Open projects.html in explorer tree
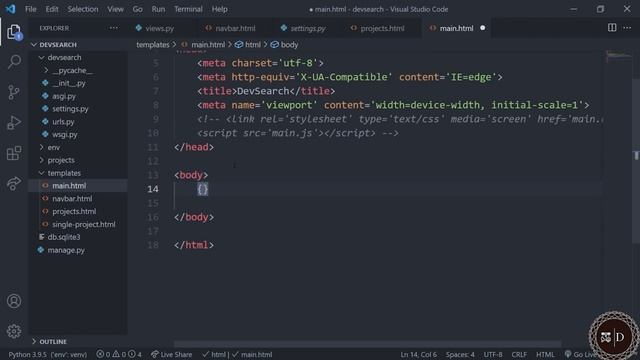640x360 pixels. [74, 211]
